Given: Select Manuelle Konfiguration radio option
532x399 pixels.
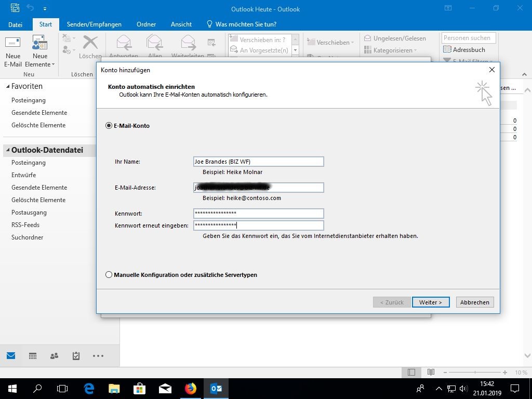Looking at the screenshot, I should pyautogui.click(x=109, y=275).
